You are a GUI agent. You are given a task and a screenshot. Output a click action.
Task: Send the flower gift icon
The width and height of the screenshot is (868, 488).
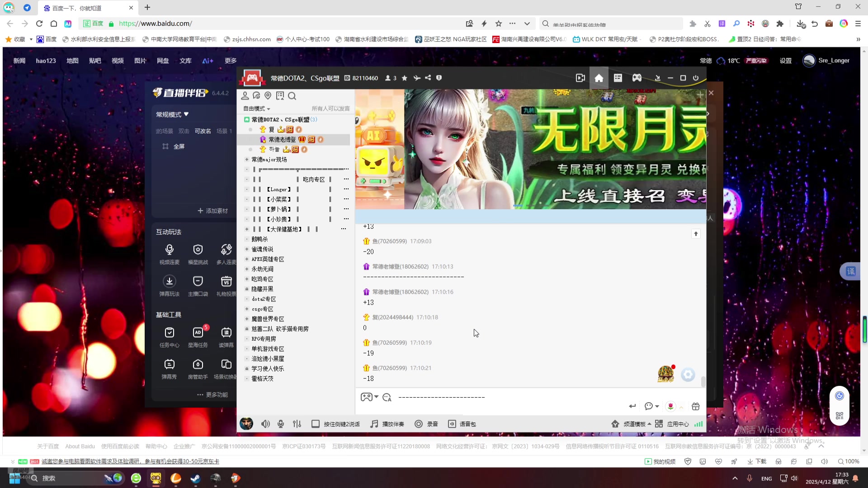coord(670,406)
